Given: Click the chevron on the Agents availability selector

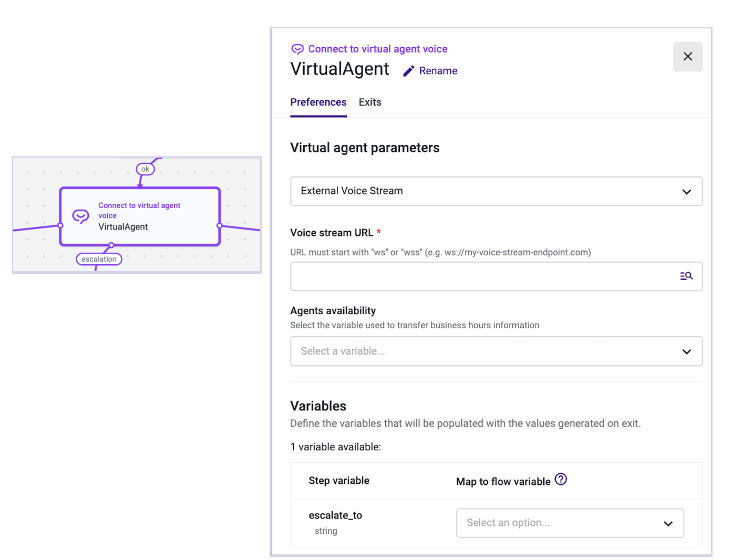Looking at the screenshot, I should point(686,351).
